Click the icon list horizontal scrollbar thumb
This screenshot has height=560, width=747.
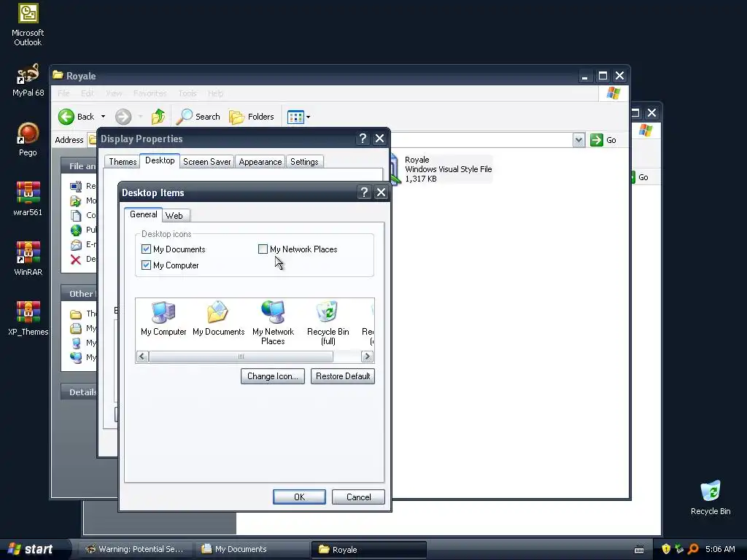241,356
